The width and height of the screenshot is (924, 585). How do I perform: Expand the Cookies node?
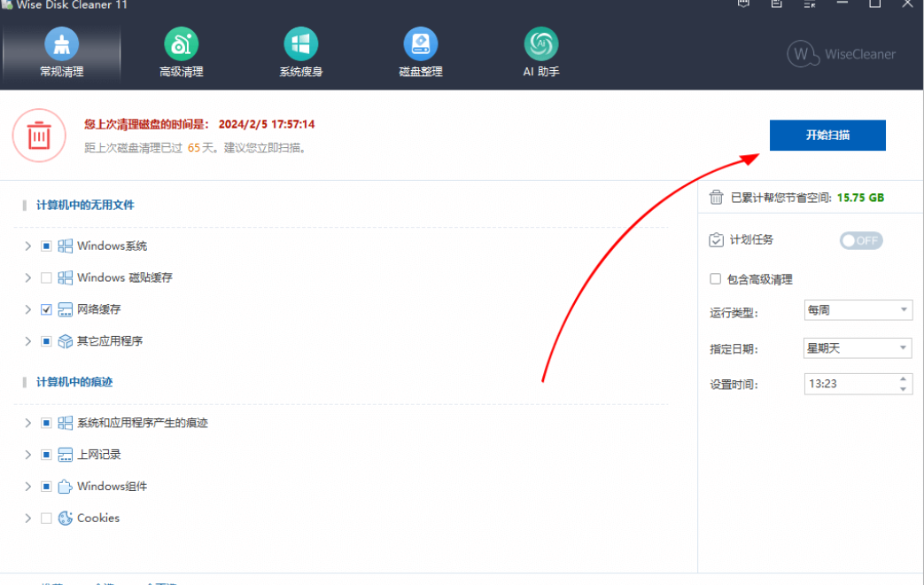click(27, 519)
